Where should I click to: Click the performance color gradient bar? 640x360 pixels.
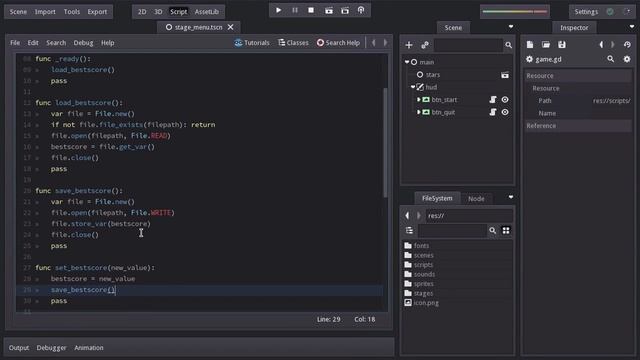(515, 11)
